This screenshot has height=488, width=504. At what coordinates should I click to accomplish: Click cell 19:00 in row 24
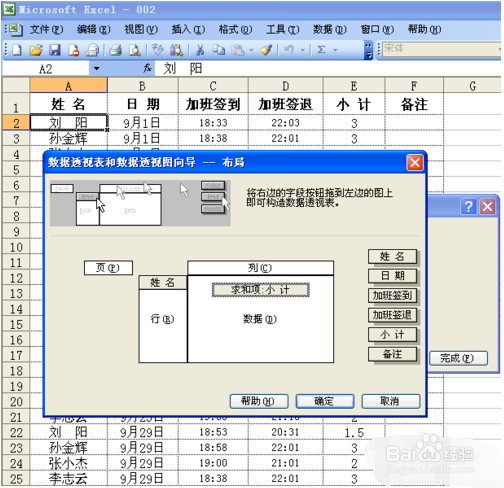[x=213, y=464]
